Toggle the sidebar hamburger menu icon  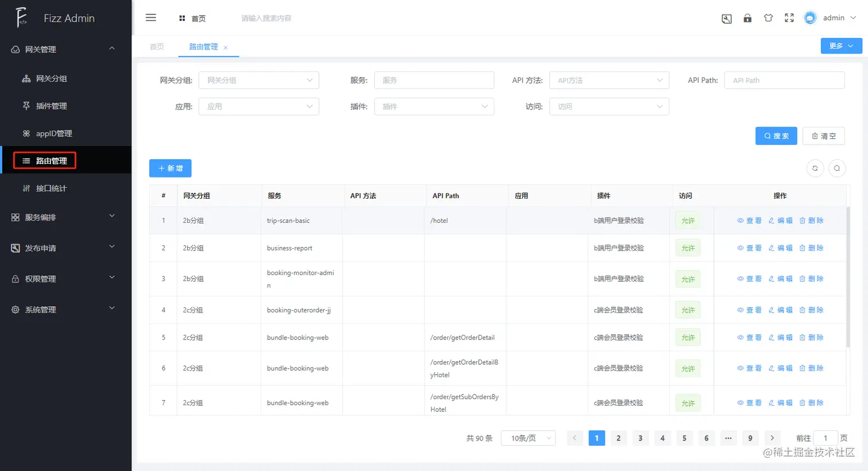[x=151, y=18]
